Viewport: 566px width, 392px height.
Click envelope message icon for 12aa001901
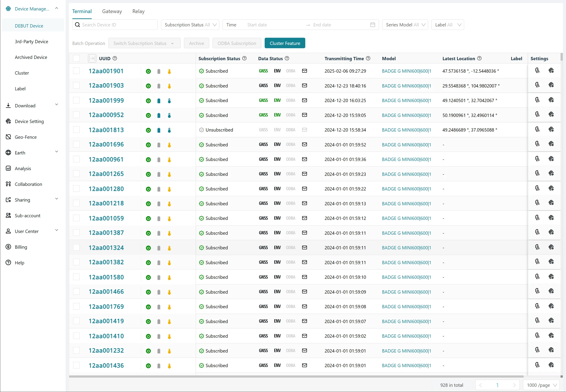coord(304,71)
